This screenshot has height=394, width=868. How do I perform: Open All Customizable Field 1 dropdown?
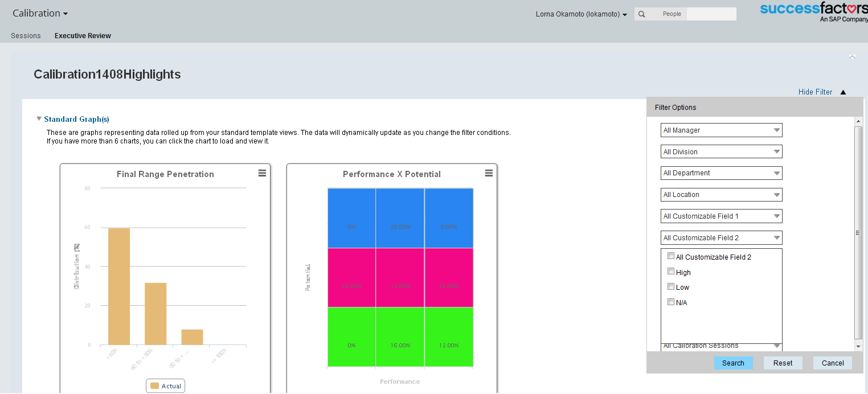pyautogui.click(x=721, y=216)
